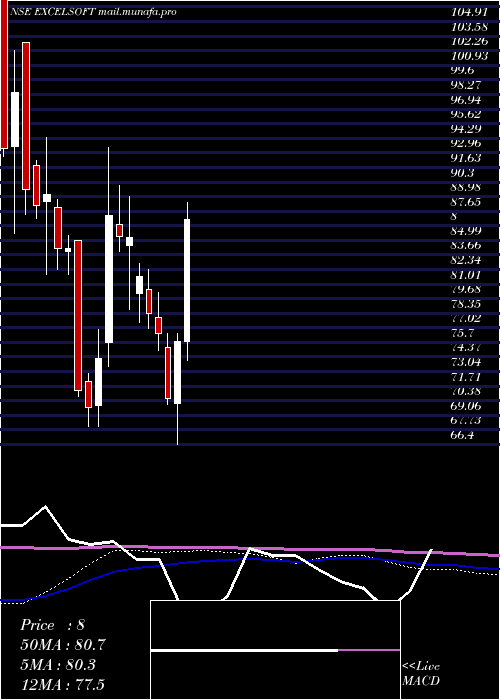Click the 78.35 price axis label
Screen dimensions: 500x700
click(466, 304)
